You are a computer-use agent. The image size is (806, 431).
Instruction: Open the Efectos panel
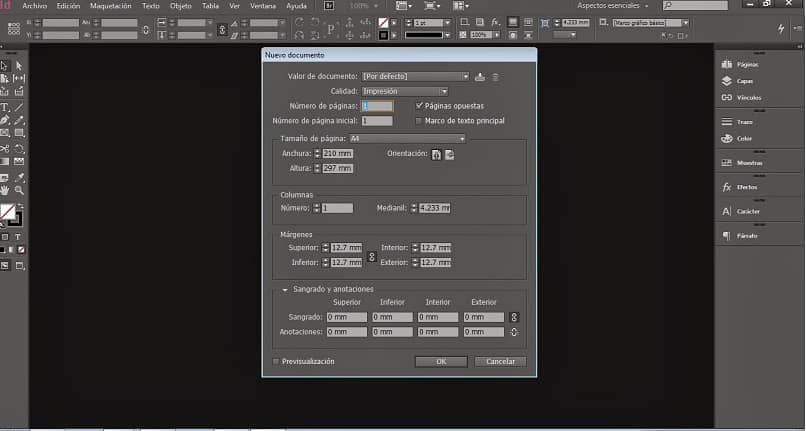point(740,187)
